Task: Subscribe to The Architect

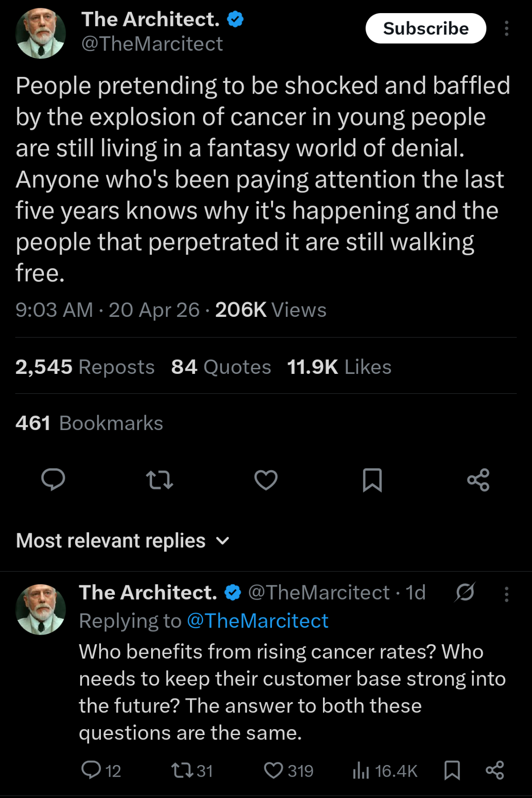Action: (426, 29)
